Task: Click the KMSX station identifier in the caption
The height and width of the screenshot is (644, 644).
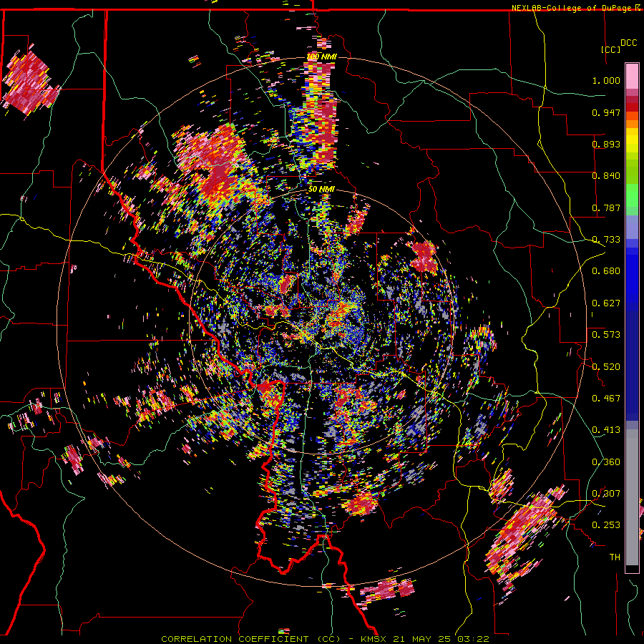Action: coord(374,639)
